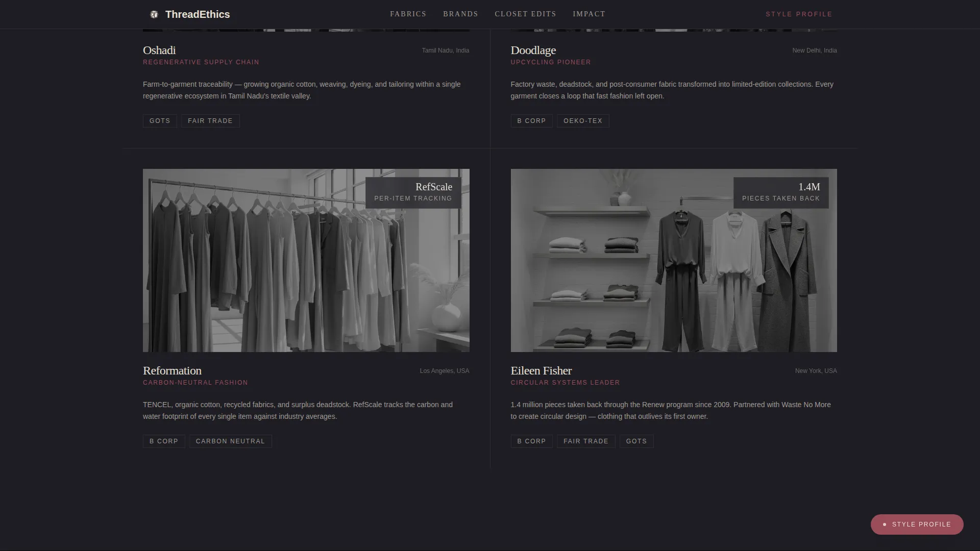Open the Oshadi brand heading
This screenshot has width=980, height=551.
[159, 51]
